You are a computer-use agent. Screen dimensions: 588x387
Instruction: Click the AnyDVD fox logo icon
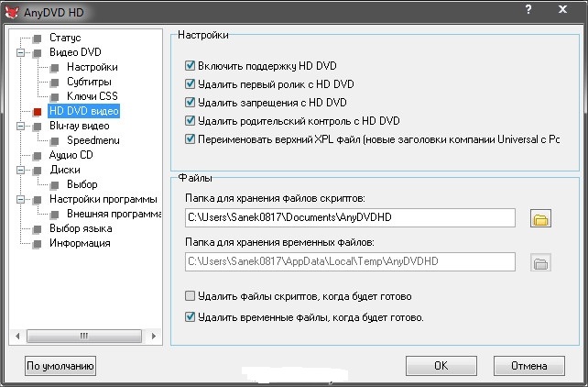tap(12, 12)
